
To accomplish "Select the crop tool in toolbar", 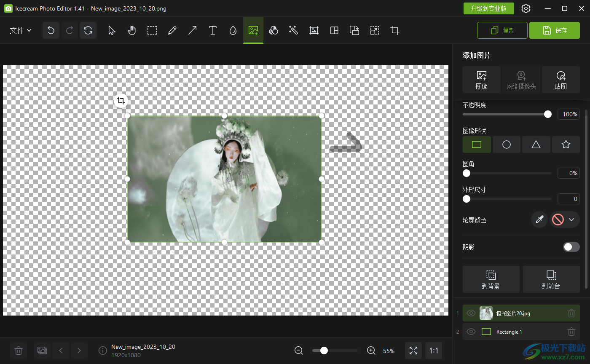I will click(395, 30).
